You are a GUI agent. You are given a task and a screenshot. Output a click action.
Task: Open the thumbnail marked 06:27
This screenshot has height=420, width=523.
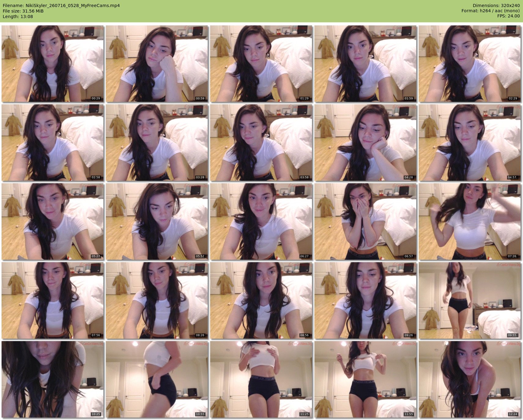tap(261, 221)
